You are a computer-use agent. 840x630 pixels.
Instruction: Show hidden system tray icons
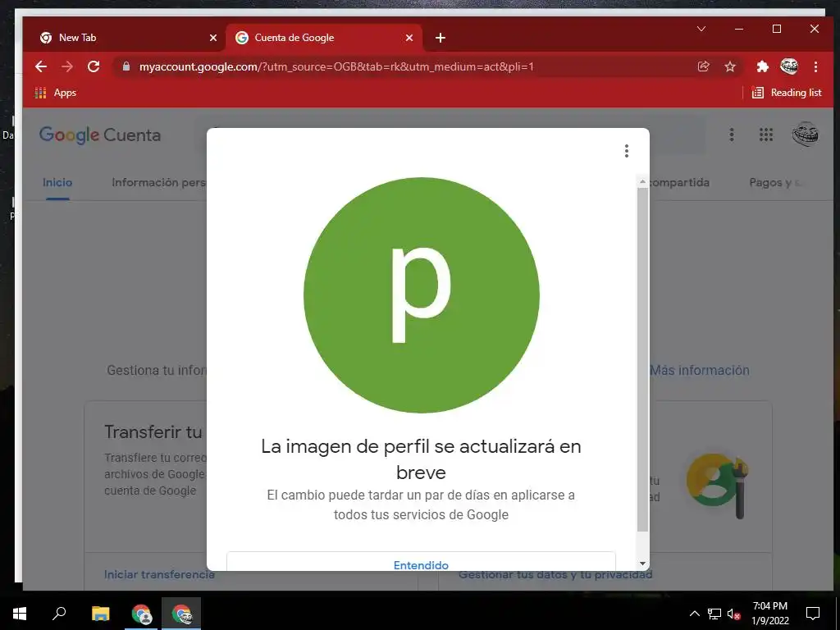pyautogui.click(x=694, y=614)
